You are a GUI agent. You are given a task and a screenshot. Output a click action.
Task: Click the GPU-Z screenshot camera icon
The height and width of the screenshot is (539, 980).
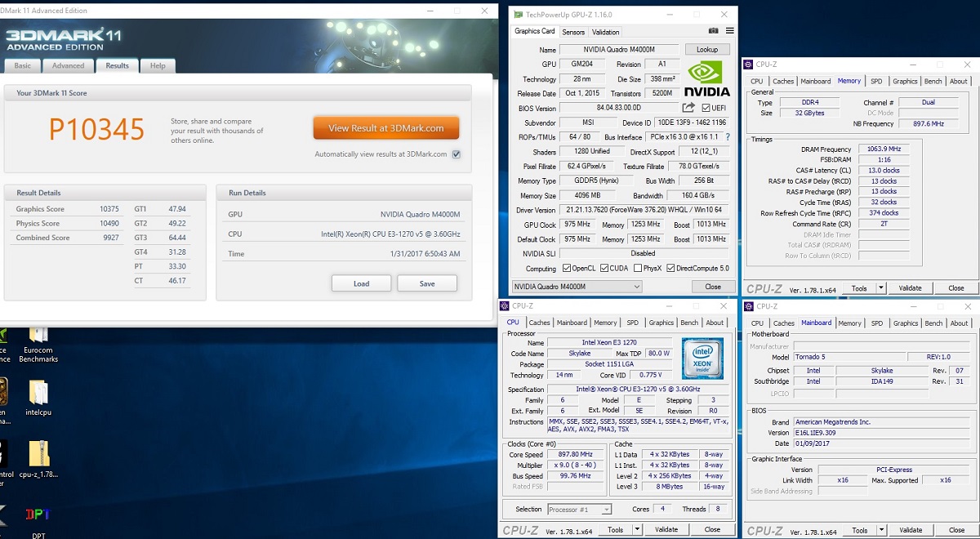tap(714, 31)
